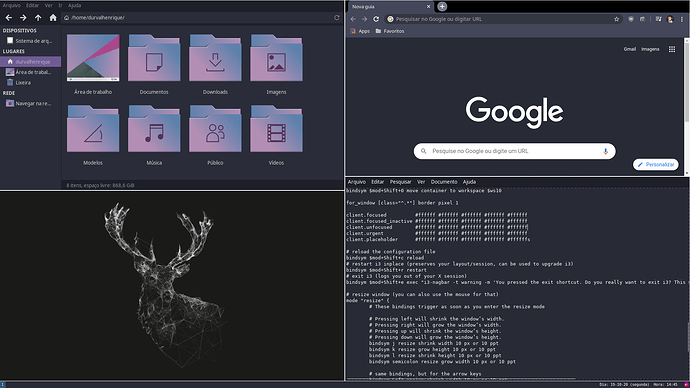Open the Ir menu in the file manager
690x388 pixels.
(x=60, y=5)
